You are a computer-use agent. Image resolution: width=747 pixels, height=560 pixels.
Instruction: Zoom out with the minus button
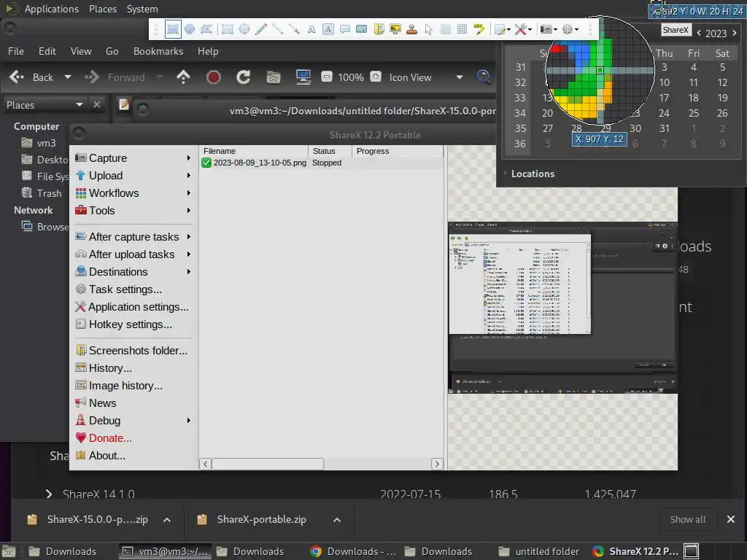327,77
